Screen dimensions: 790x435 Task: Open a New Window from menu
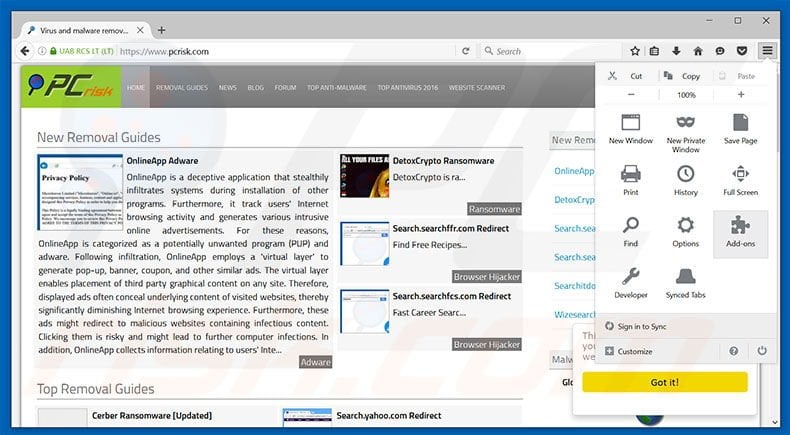tap(630, 130)
